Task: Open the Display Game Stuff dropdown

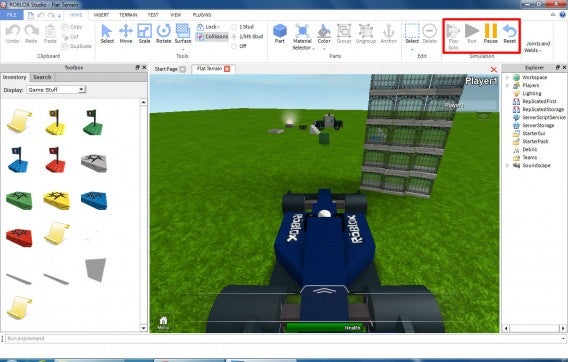Action: pos(56,90)
